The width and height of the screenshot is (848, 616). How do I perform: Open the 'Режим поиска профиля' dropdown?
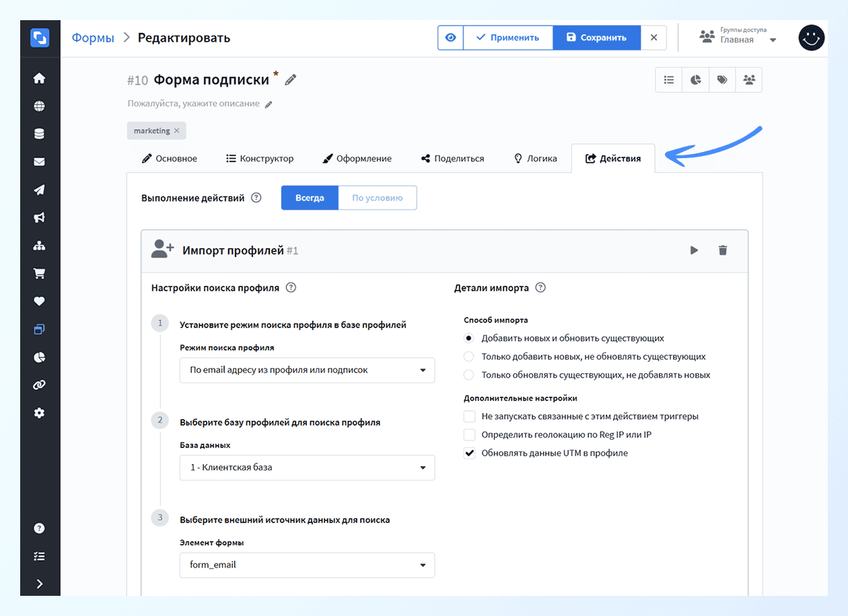(307, 370)
